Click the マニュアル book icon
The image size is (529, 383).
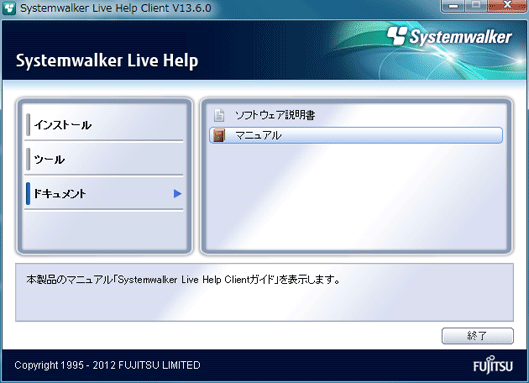coord(219,136)
